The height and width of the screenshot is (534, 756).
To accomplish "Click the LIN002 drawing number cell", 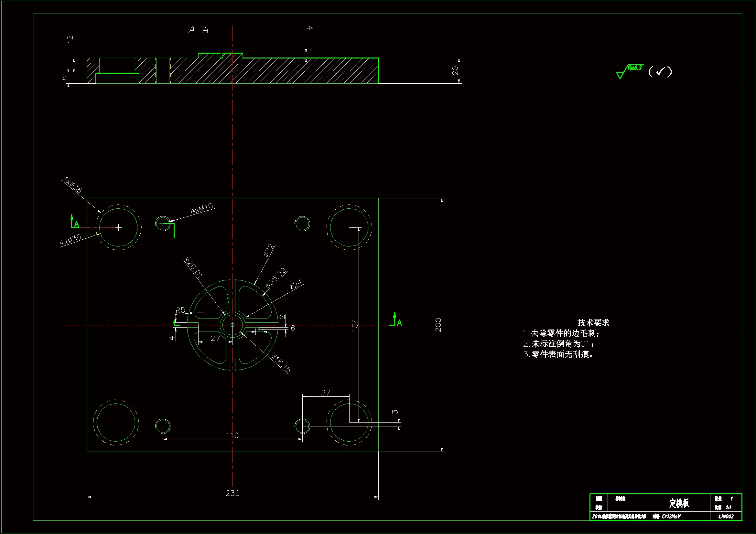I will coord(726,516).
